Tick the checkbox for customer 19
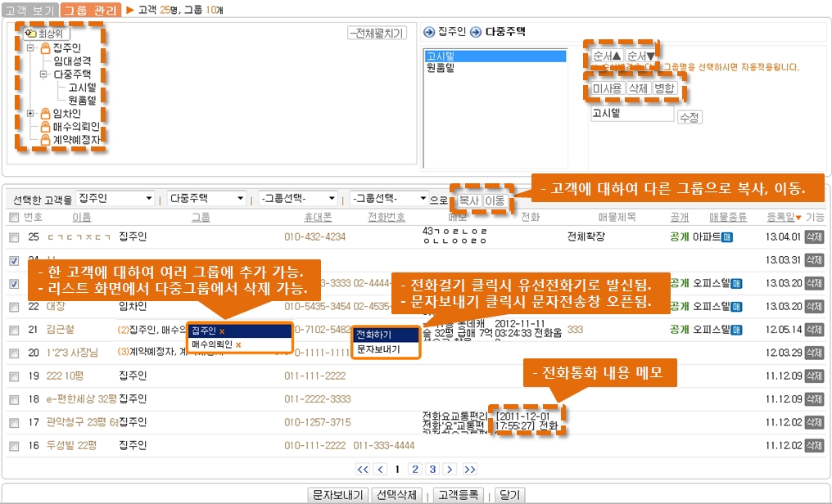The height and width of the screenshot is (504, 832). coord(13,376)
